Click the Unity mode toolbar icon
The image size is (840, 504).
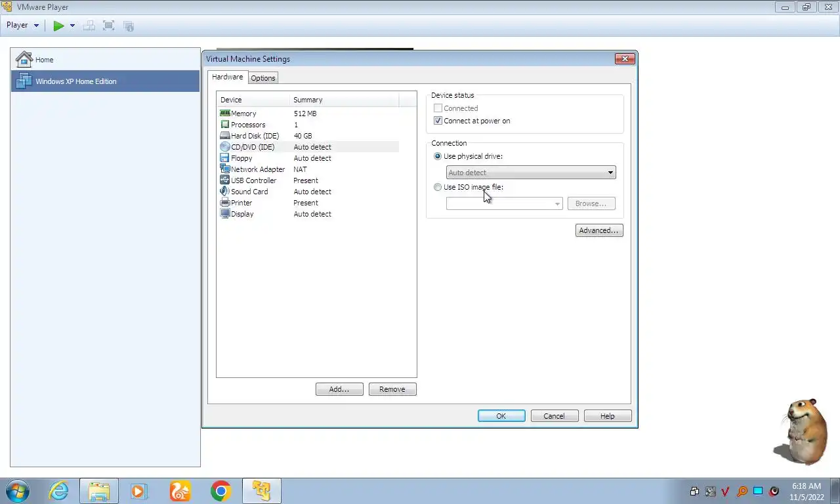click(129, 26)
